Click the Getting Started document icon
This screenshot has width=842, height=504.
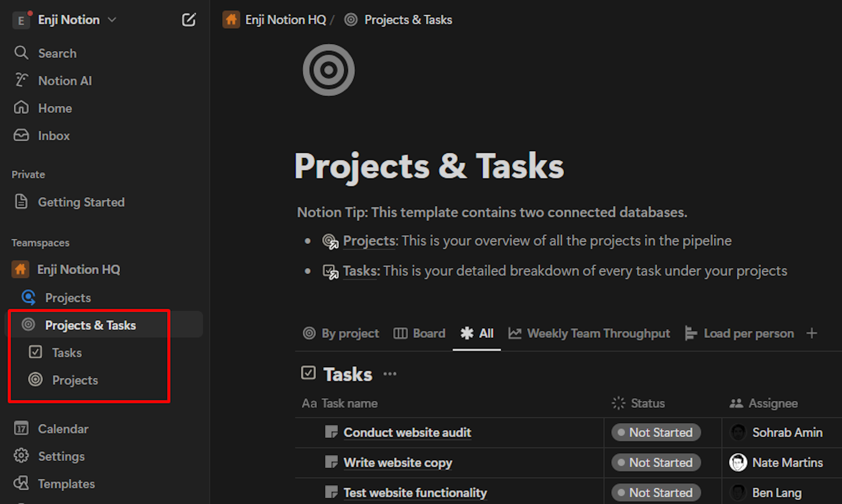[x=21, y=202]
